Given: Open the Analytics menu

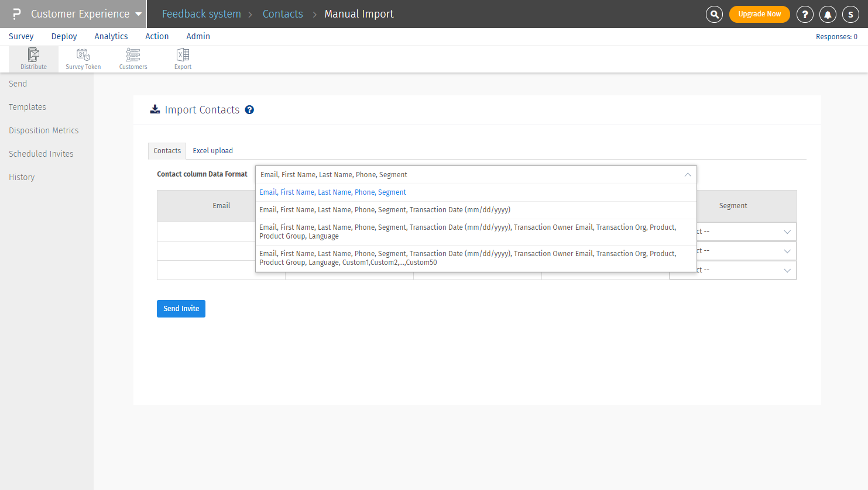Looking at the screenshot, I should pos(111,36).
